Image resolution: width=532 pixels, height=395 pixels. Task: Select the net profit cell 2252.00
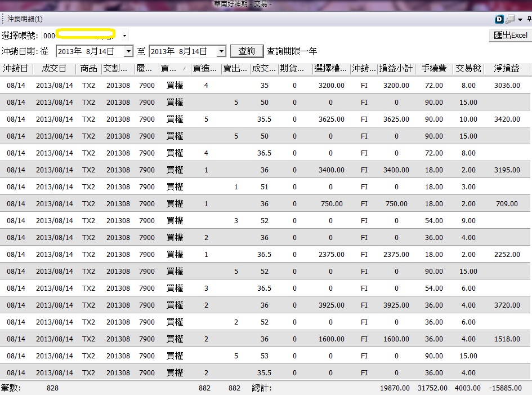click(x=507, y=254)
